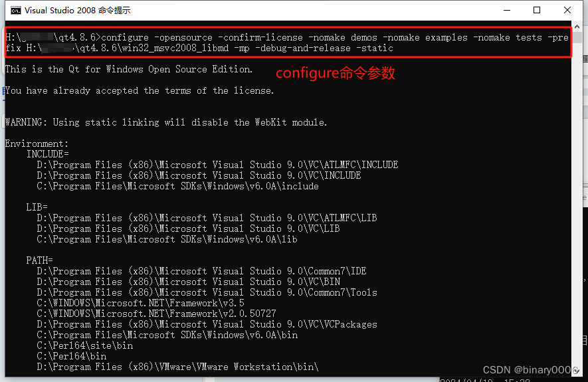The width and height of the screenshot is (588, 382).
Task: Click the scrollbar up arrow
Action: click(x=577, y=27)
